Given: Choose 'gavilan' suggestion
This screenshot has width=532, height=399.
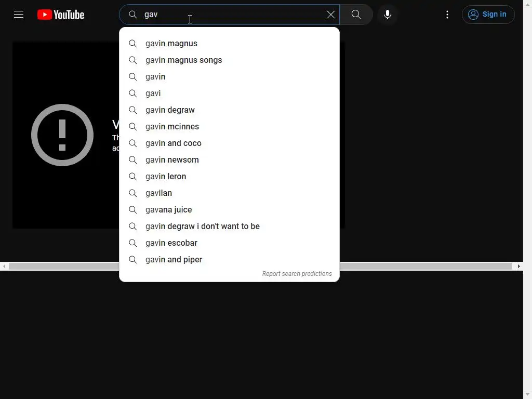Looking at the screenshot, I should (x=229, y=193).
